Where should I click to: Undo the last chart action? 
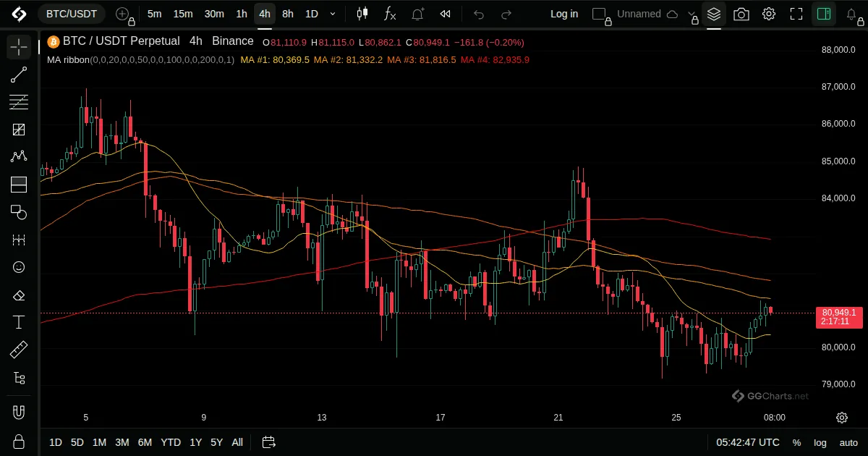click(x=479, y=14)
